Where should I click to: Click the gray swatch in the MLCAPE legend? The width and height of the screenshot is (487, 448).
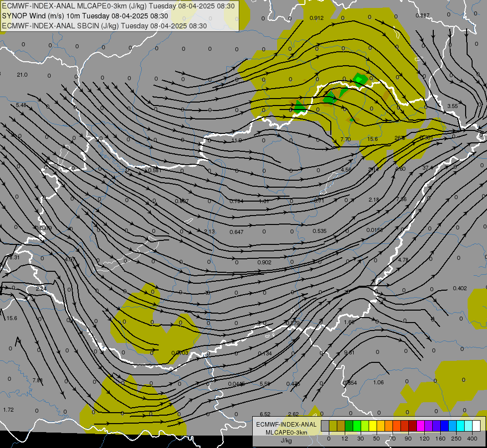(325, 426)
